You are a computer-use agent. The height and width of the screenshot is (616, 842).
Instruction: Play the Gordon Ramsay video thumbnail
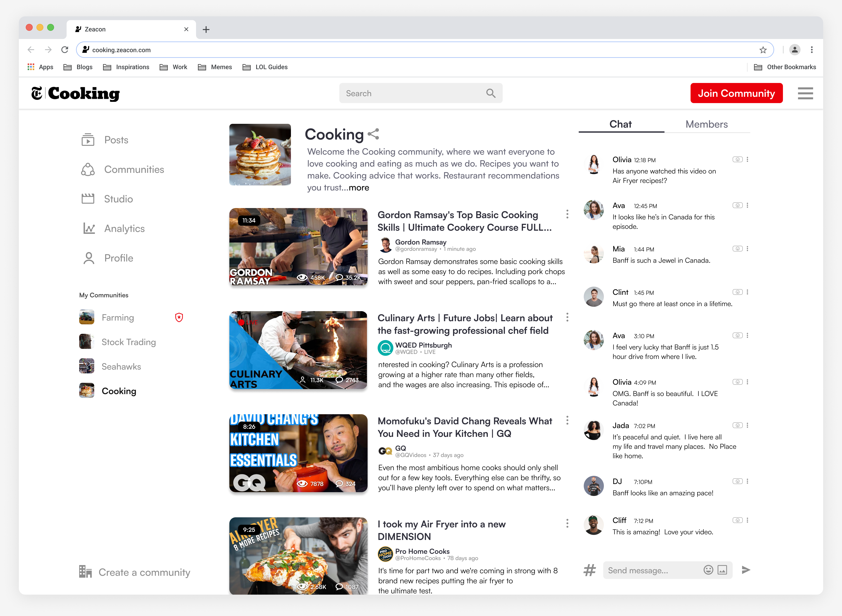click(x=298, y=247)
